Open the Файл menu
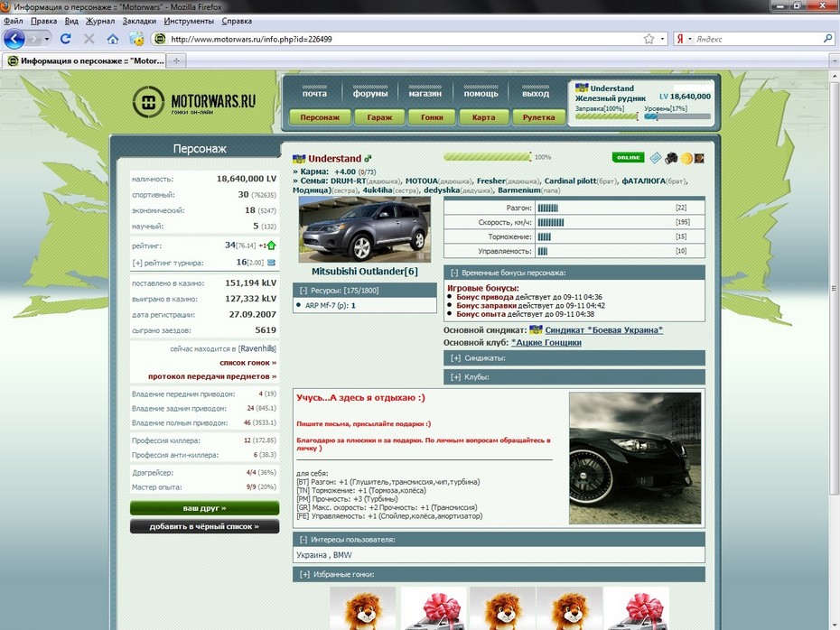The height and width of the screenshot is (630, 840). point(14,21)
